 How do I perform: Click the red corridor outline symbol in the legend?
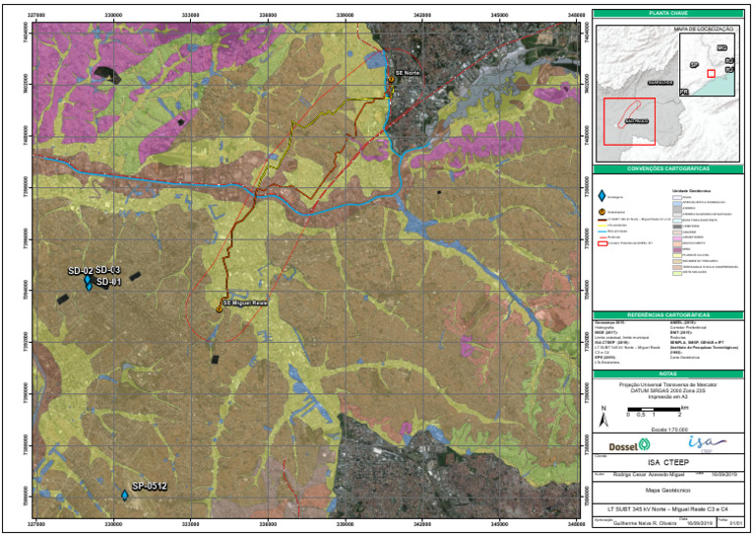pos(602,243)
